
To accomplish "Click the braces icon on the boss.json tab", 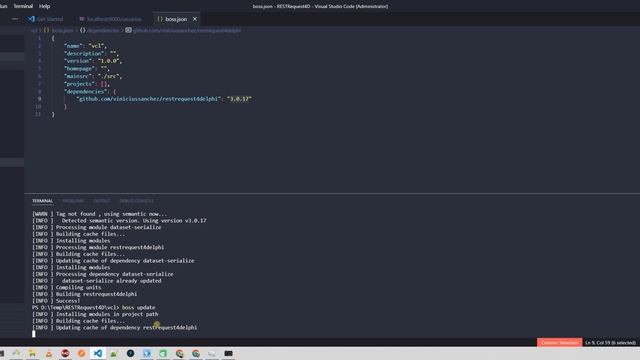I will 160,19.
